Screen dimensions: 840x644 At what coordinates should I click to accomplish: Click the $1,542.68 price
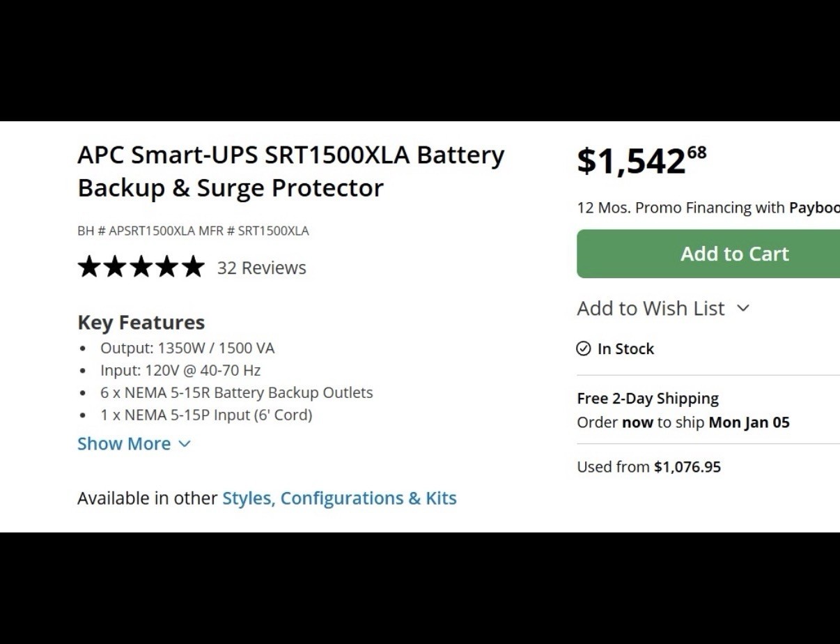pos(641,160)
